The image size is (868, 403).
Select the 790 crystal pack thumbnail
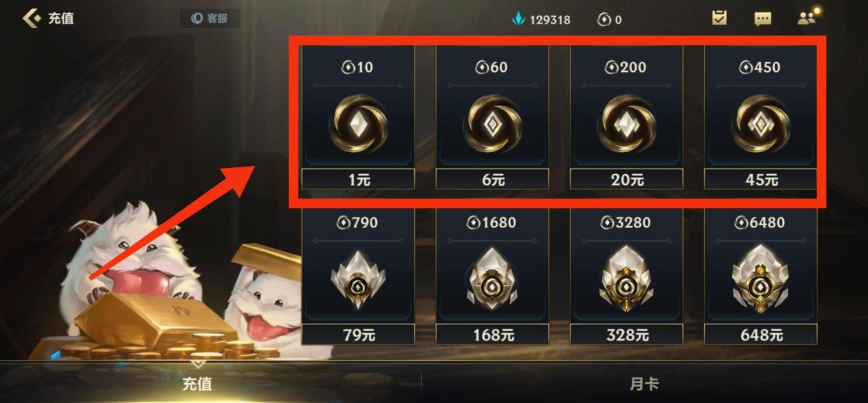coord(358,279)
